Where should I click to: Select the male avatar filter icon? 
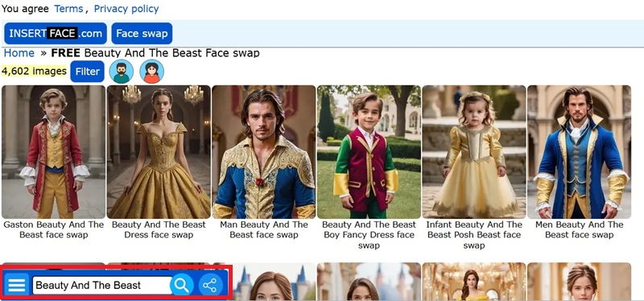(122, 72)
